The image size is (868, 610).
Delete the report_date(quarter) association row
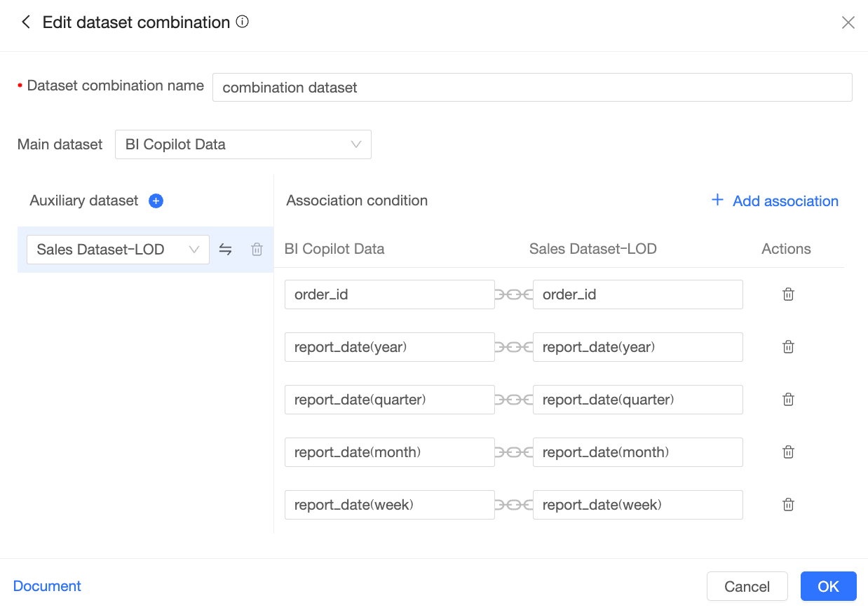point(788,400)
